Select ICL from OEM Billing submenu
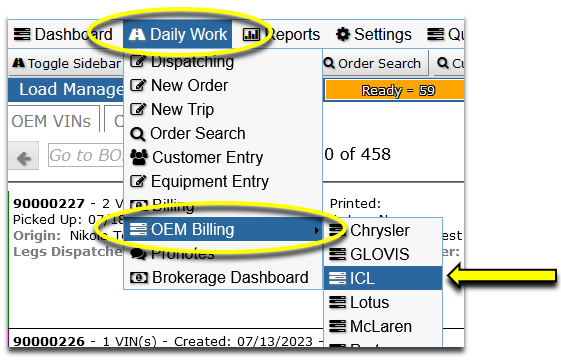 383,278
